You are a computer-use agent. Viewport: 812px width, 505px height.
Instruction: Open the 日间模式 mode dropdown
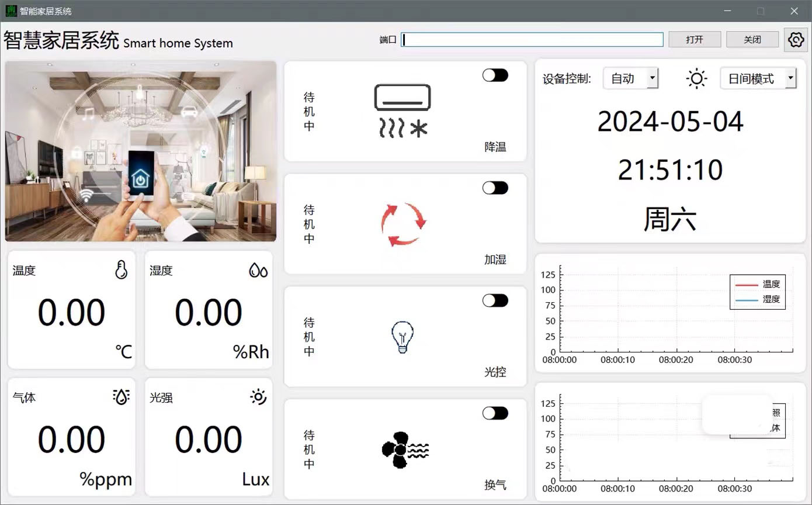click(758, 78)
